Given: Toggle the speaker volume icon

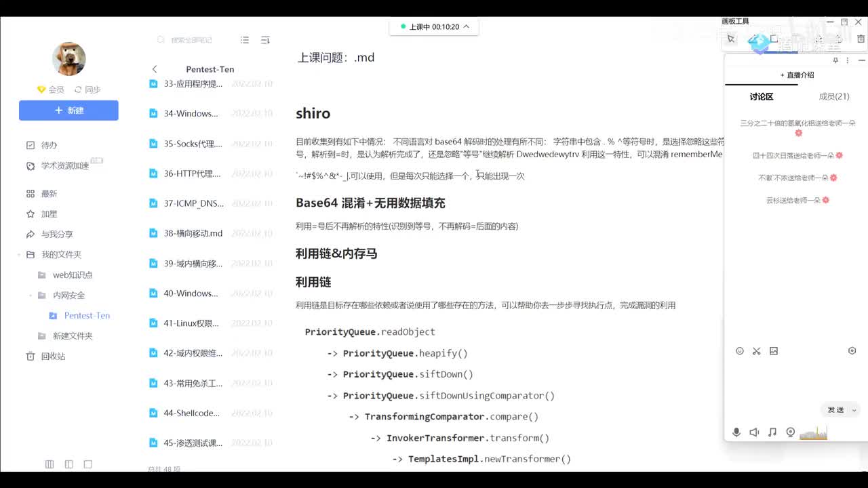Looking at the screenshot, I should pos(754,432).
